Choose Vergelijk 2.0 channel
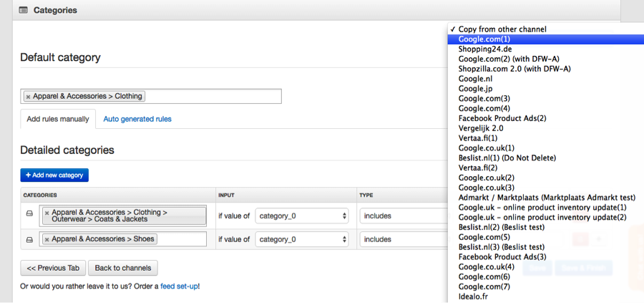 click(545, 128)
